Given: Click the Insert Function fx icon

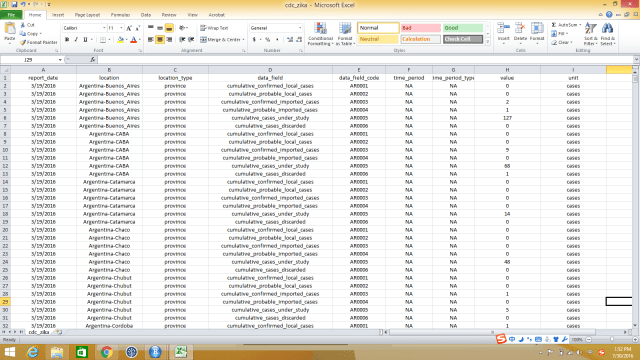Looking at the screenshot, I should coord(93,60).
